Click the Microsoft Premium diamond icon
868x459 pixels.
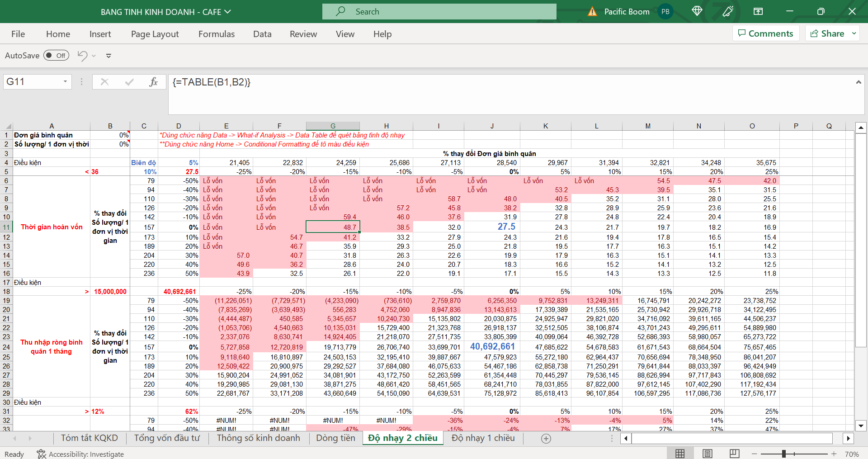[697, 11]
